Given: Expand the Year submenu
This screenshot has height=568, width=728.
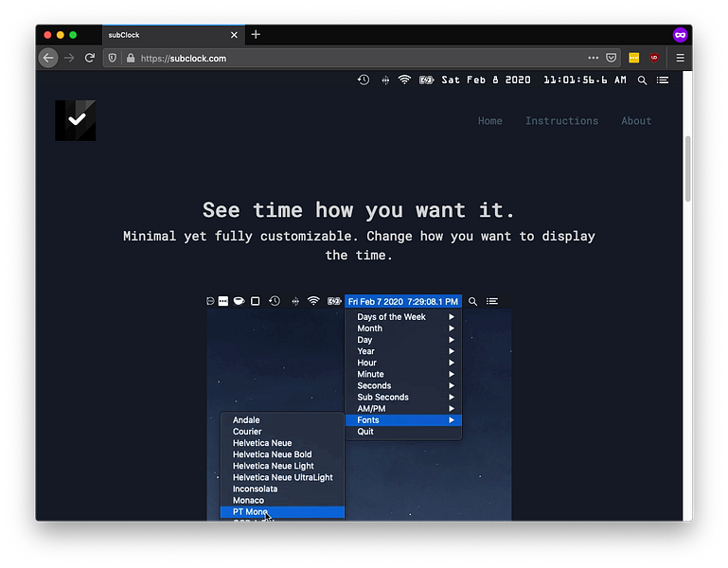Looking at the screenshot, I should tap(403, 351).
